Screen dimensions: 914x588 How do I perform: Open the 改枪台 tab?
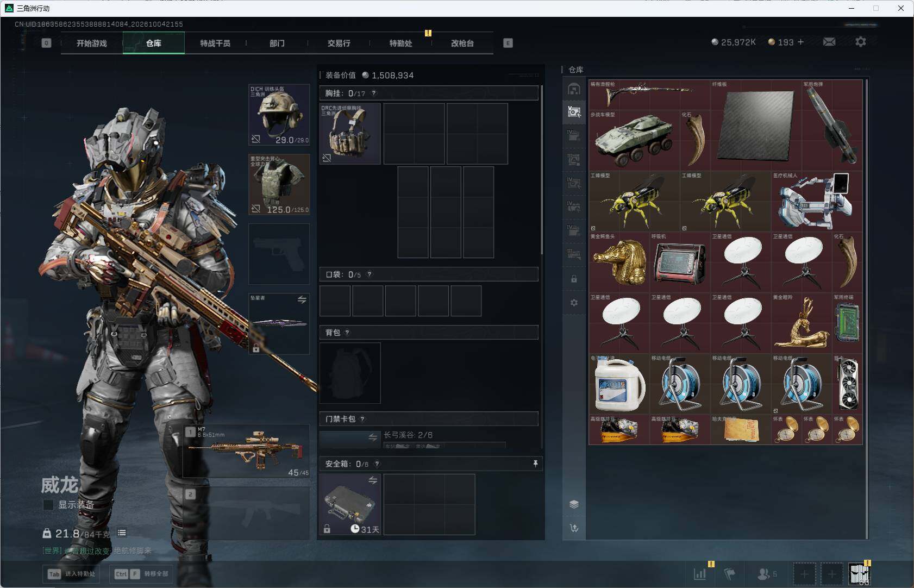click(462, 43)
